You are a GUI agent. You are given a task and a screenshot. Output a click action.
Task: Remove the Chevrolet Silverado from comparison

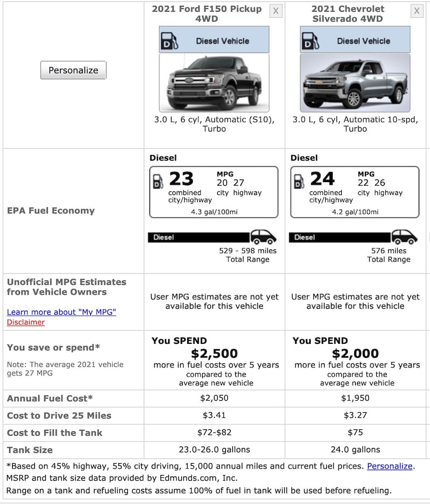pyautogui.click(x=417, y=11)
